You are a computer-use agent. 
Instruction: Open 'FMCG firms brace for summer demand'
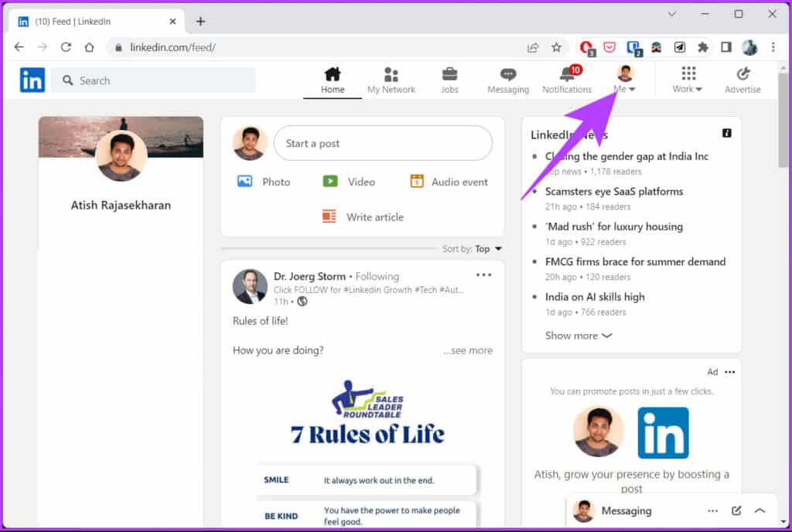click(635, 262)
